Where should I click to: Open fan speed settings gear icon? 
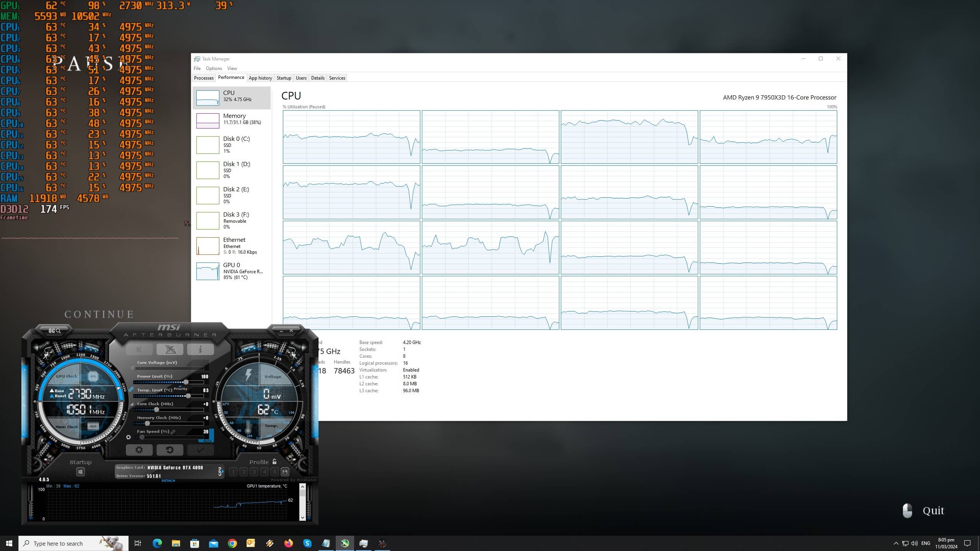click(129, 437)
